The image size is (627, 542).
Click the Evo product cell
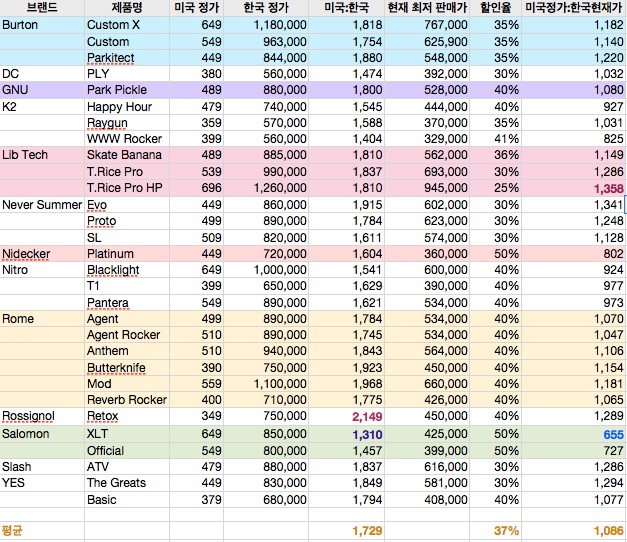tap(127, 205)
